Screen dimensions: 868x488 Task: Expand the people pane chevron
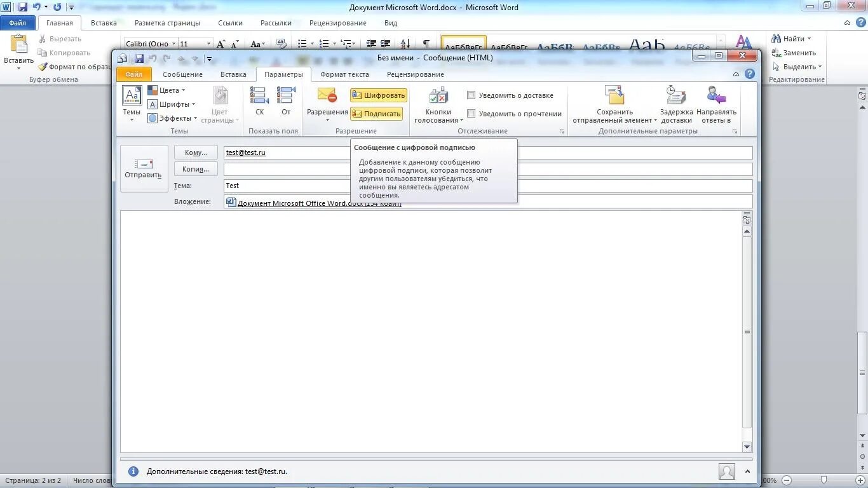[747, 471]
